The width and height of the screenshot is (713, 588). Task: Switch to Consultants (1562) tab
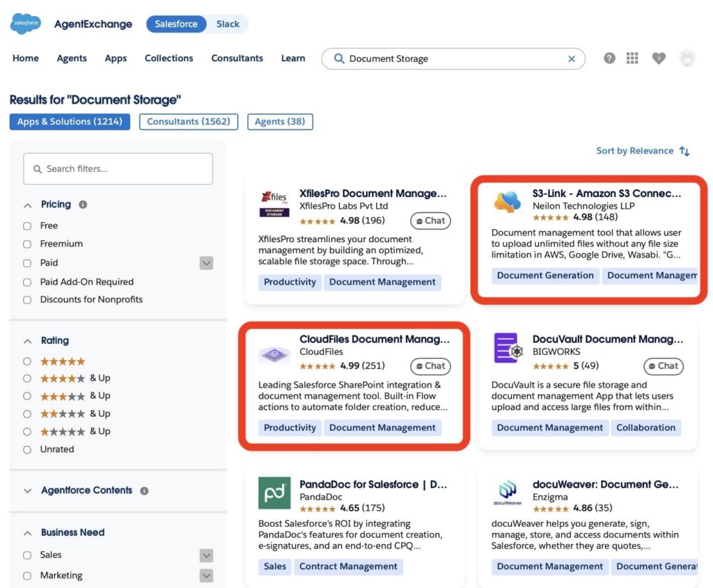[188, 122]
